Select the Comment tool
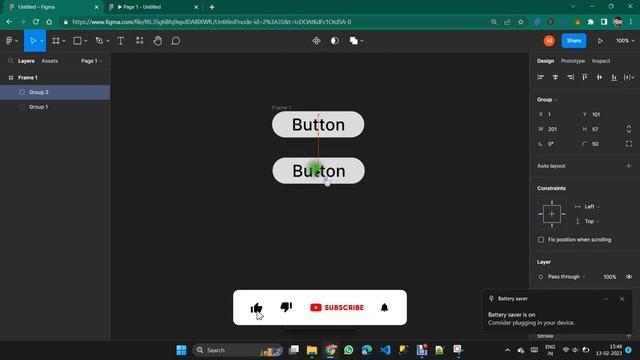This screenshot has height=360, width=640. click(176, 41)
